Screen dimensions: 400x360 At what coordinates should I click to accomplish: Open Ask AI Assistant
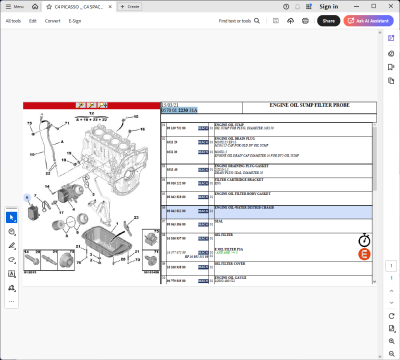click(x=369, y=21)
